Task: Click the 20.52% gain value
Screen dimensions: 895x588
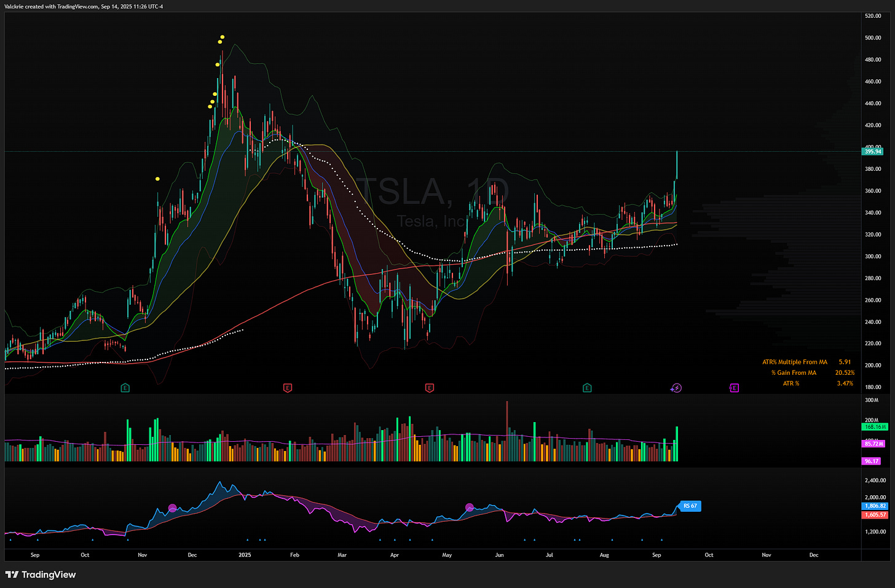Action: tap(845, 372)
